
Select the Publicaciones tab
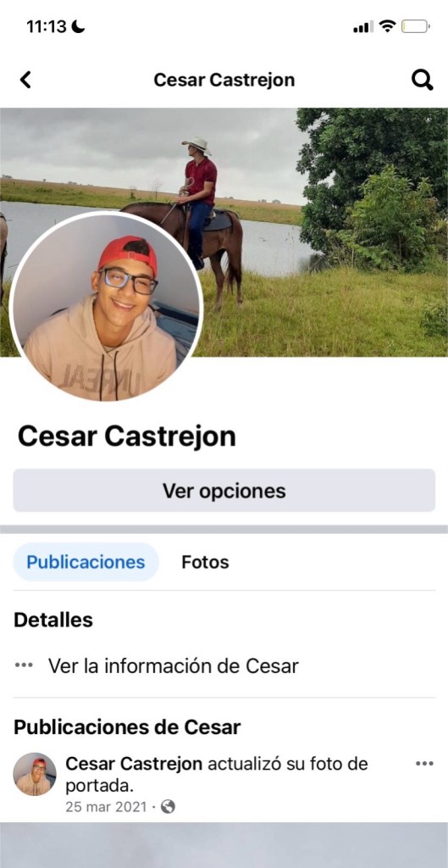point(86,563)
